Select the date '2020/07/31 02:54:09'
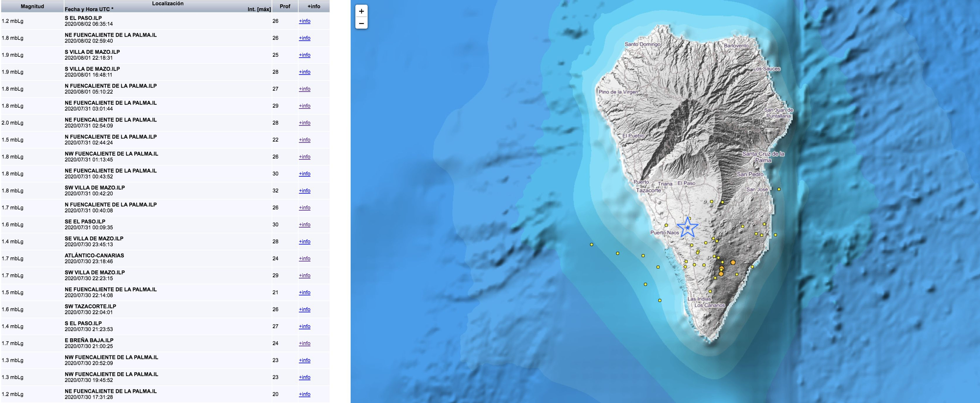980x403 pixels. click(x=89, y=126)
